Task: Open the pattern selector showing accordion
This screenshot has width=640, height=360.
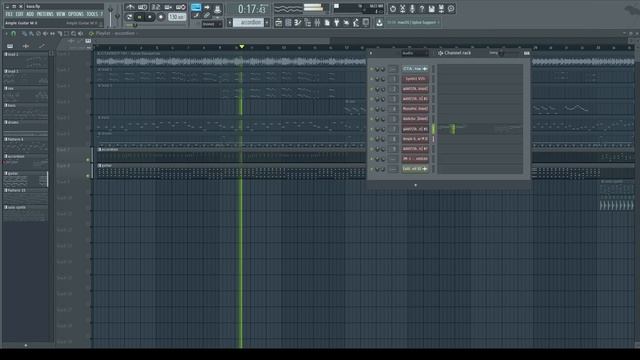Action: (248, 22)
